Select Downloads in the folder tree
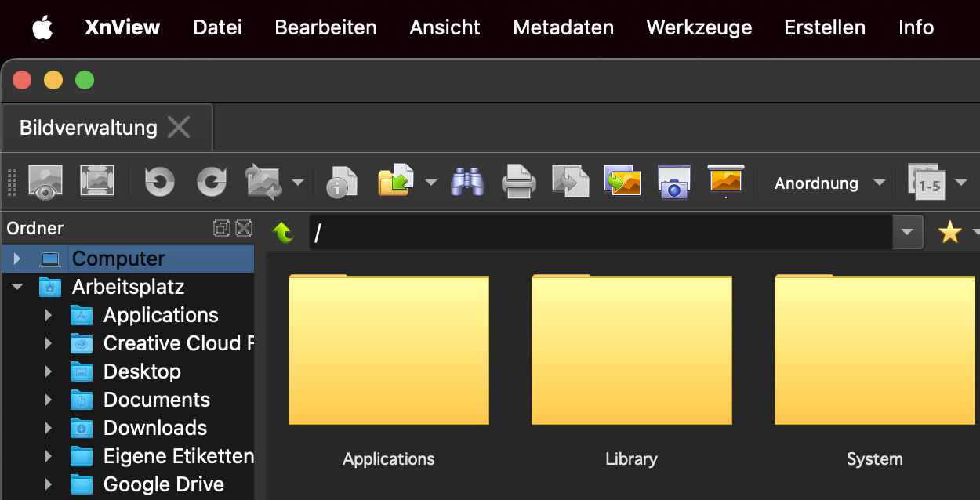This screenshot has width=980, height=500. click(x=155, y=428)
